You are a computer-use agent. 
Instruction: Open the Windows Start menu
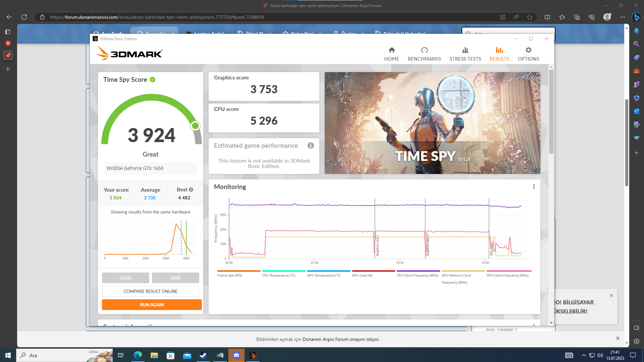click(x=8, y=355)
